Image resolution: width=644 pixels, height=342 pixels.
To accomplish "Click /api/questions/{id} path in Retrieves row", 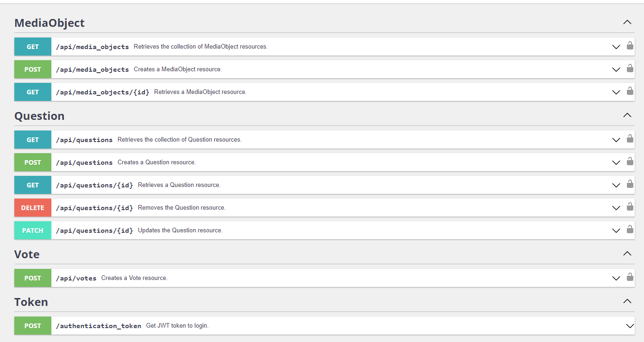I will point(94,185).
